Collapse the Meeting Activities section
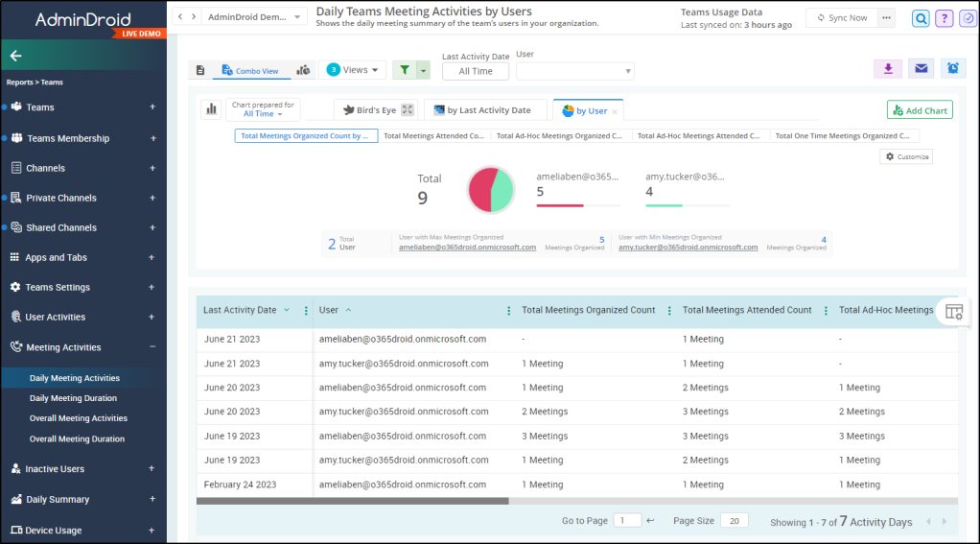The width and height of the screenshot is (980, 544). coord(152,347)
